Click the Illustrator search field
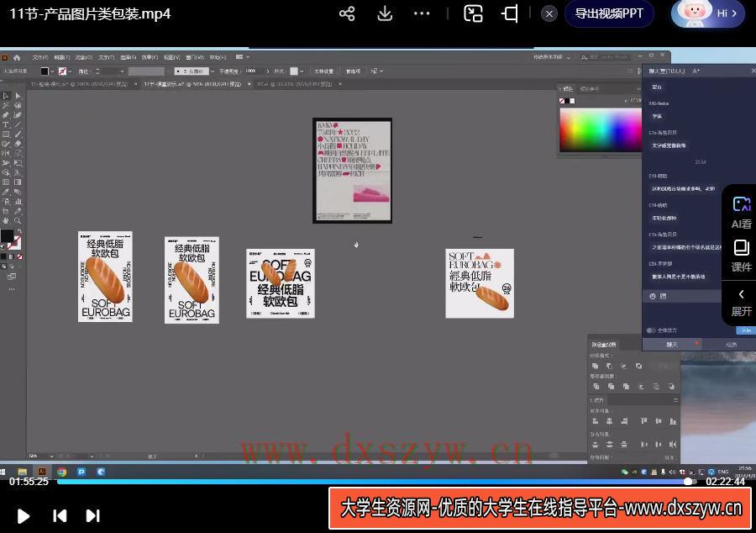Screen dimensions: 756x533 607,57
